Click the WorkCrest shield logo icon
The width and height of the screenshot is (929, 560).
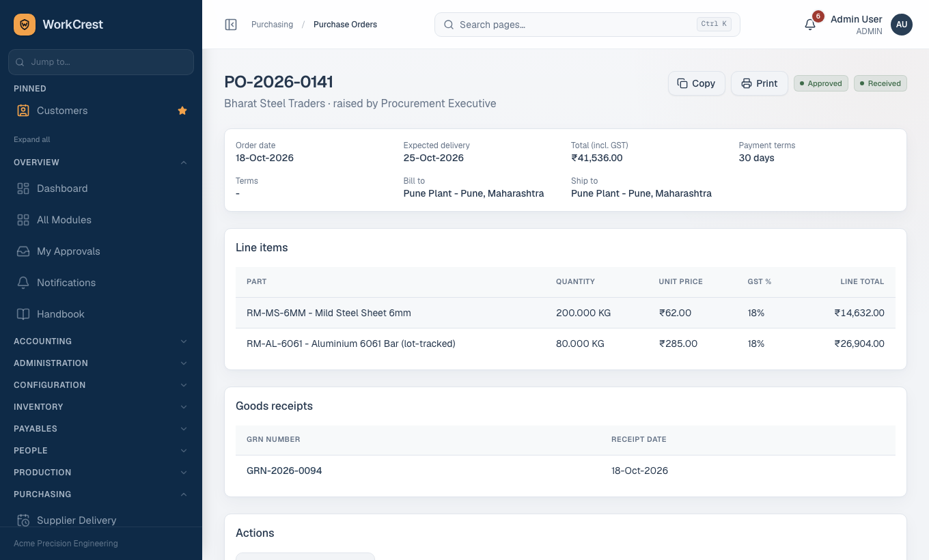click(x=25, y=25)
